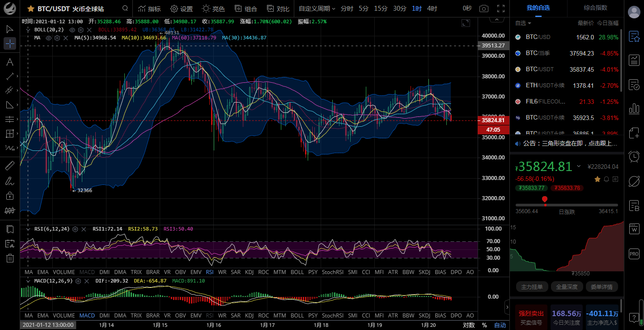Select KDJ in the RSI indicator row
Viewport: 644px width, 330px height.
pyautogui.click(x=250, y=272)
